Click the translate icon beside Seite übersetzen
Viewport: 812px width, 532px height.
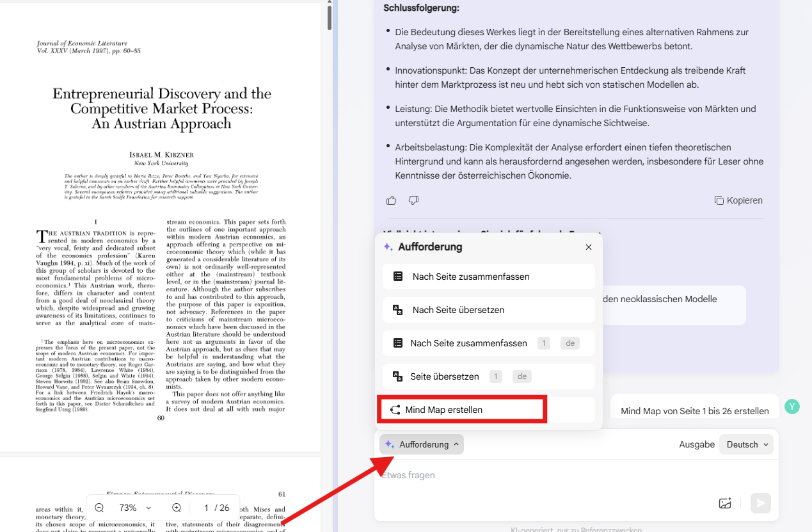click(397, 376)
